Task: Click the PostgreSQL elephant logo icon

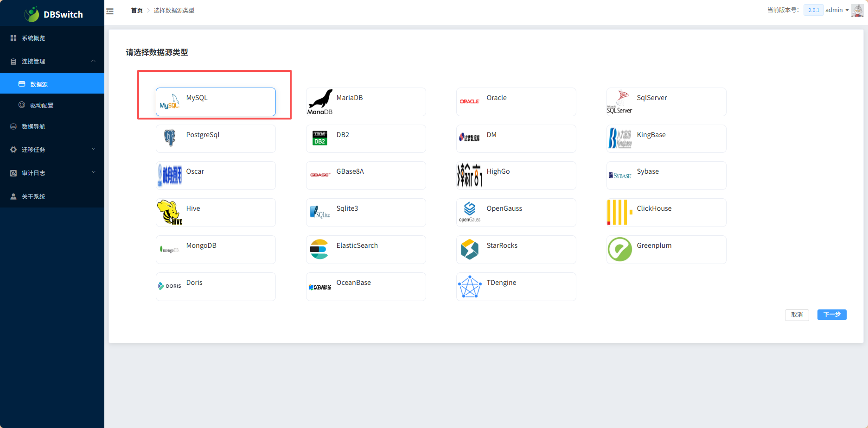Action: tap(170, 138)
